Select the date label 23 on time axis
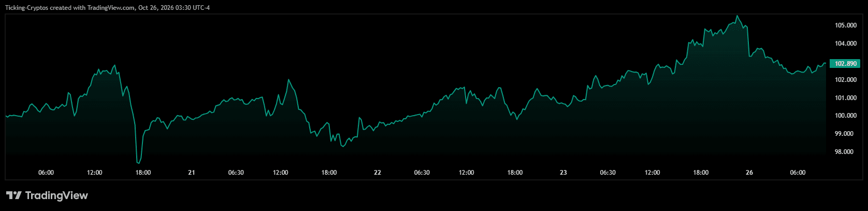This screenshot has width=868, height=211. 563,173
